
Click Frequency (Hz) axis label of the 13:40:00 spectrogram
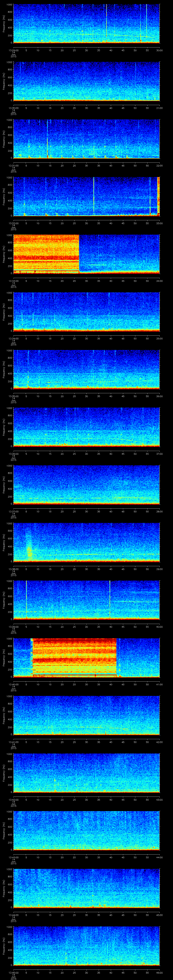(x=4, y=657)
